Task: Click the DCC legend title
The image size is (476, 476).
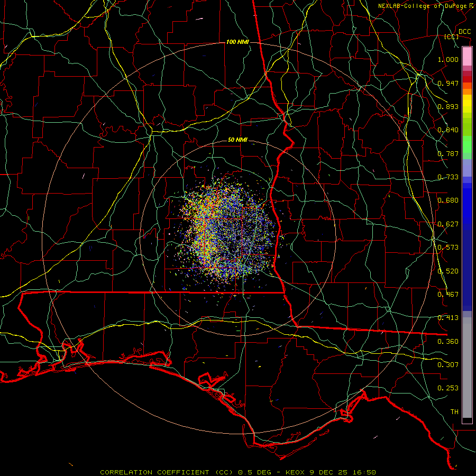Action: point(464,32)
